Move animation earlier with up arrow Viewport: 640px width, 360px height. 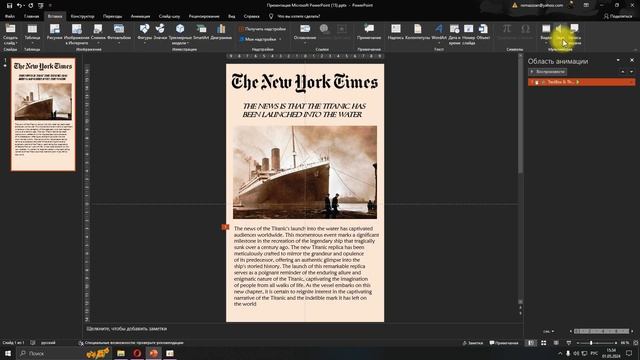[x=622, y=72]
